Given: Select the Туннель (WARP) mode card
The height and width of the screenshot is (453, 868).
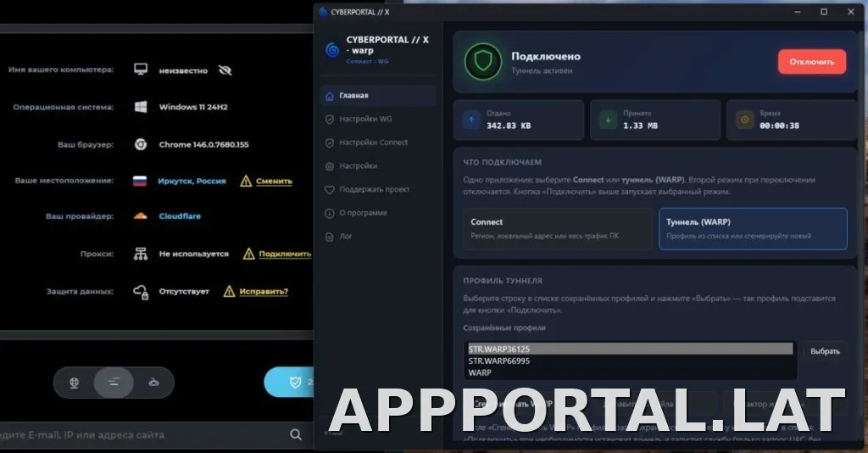Looking at the screenshot, I should click(x=753, y=229).
